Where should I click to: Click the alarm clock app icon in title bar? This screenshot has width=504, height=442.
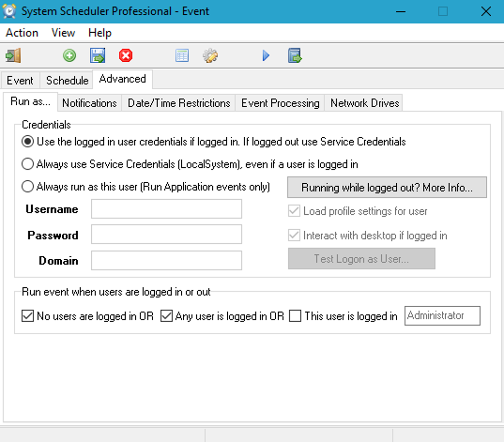[9, 11]
